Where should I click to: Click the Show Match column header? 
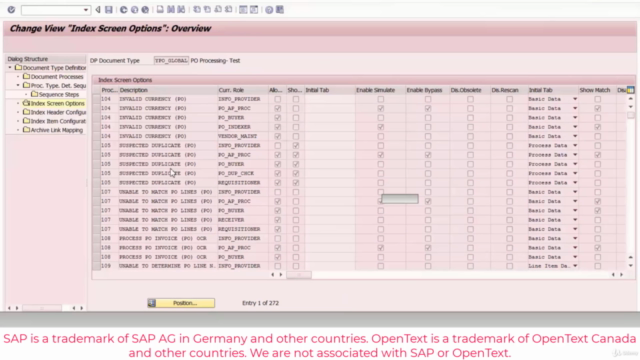(x=597, y=90)
